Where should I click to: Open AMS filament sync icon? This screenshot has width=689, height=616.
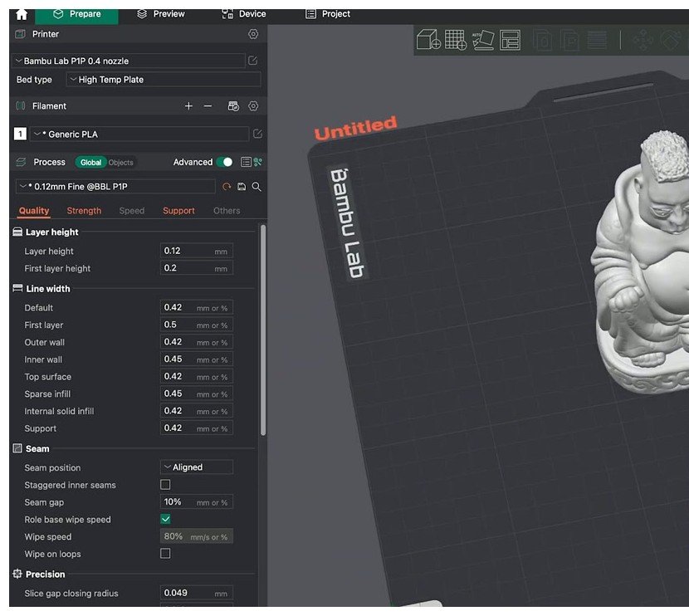click(233, 106)
